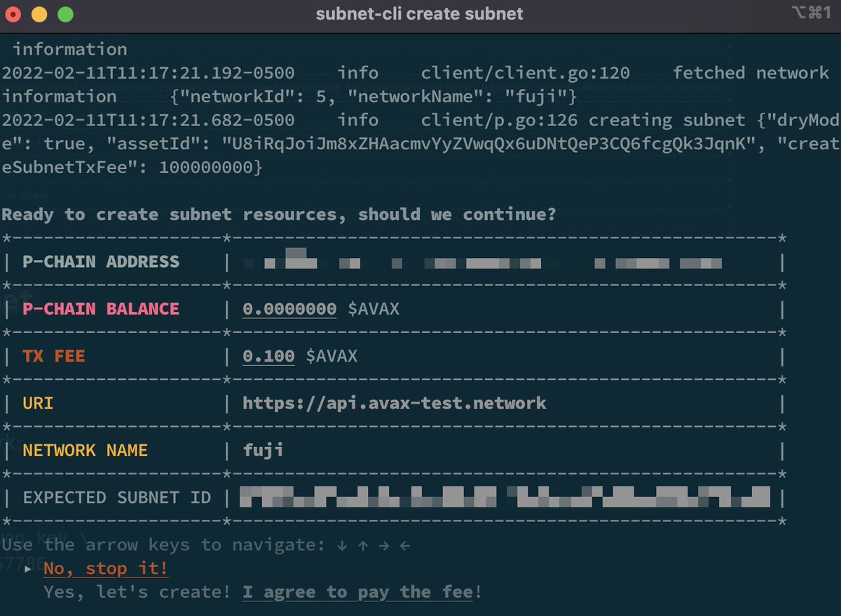The width and height of the screenshot is (841, 616).
Task: Click the blurred P-Chain address value
Action: click(482, 260)
